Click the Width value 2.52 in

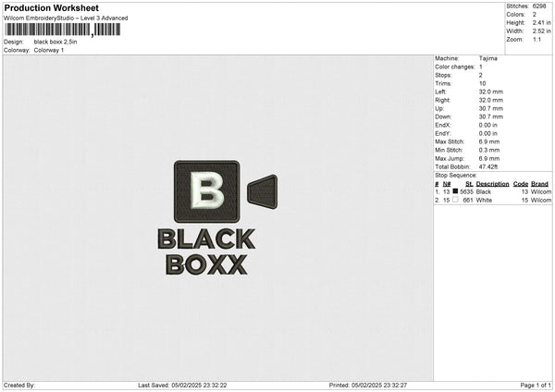pos(541,31)
